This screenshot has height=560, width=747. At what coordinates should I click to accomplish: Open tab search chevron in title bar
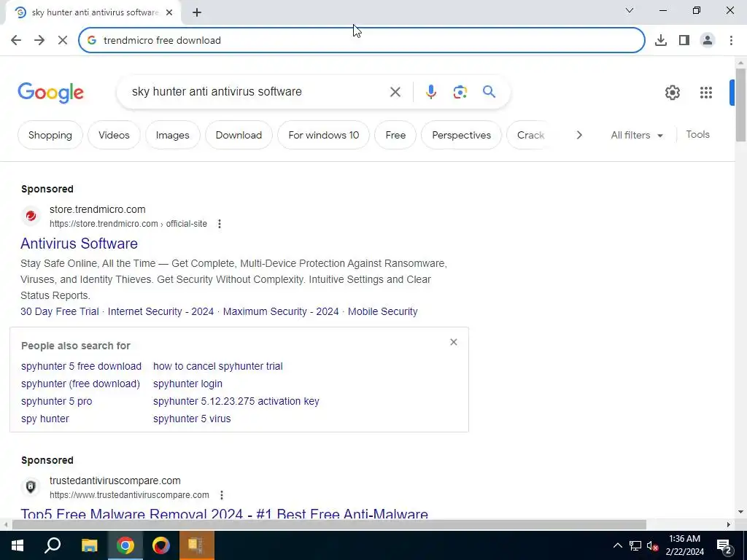630,10
